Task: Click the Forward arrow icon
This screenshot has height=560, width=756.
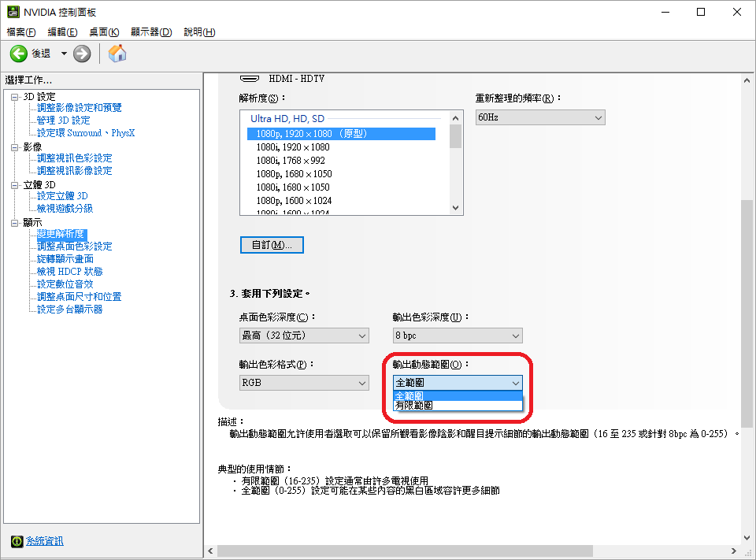Action: pos(82,54)
